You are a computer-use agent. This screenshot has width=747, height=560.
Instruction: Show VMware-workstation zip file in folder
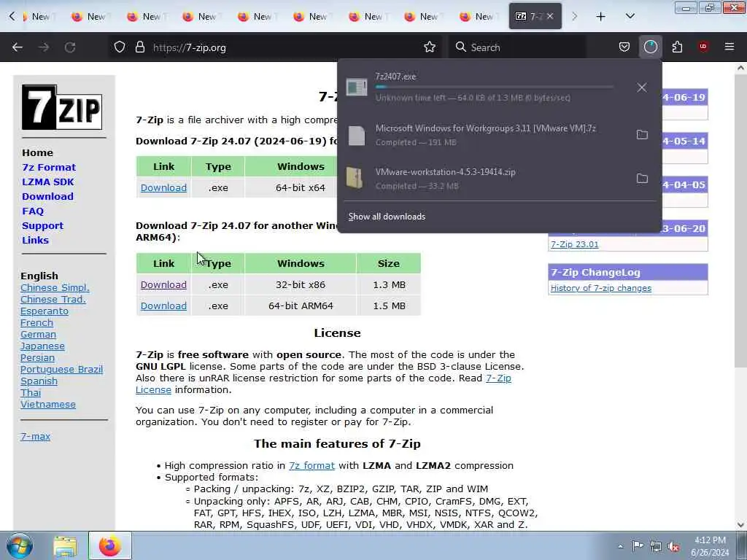642,179
